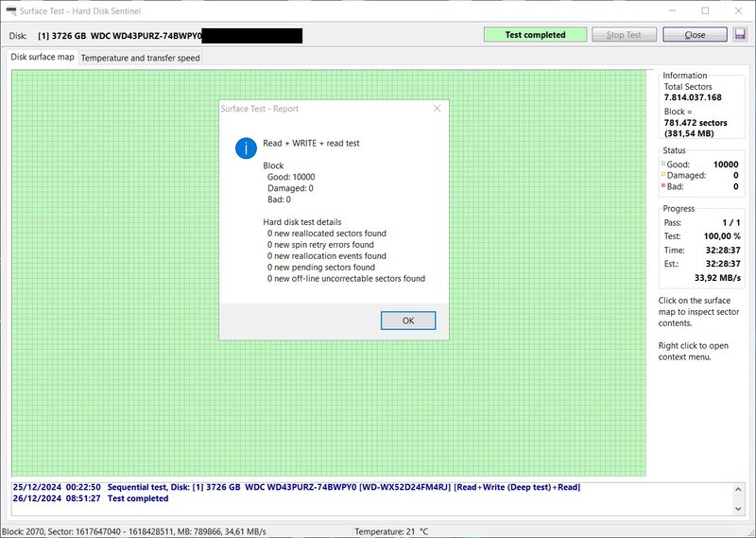Click 'Good: 10000' line in report dialog
This screenshot has width=756, height=538.
coord(291,177)
